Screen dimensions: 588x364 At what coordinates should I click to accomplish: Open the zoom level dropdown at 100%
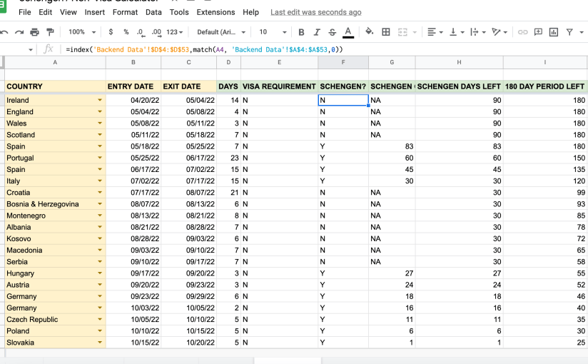pyautogui.click(x=81, y=32)
